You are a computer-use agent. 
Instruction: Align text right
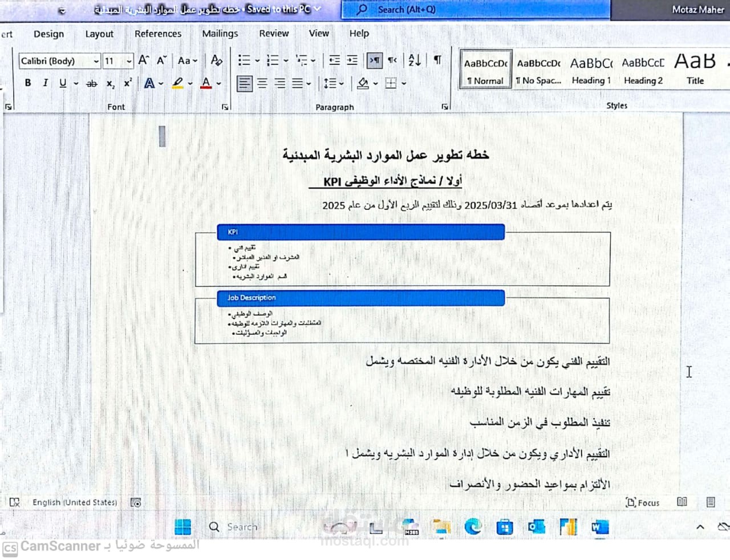280,83
